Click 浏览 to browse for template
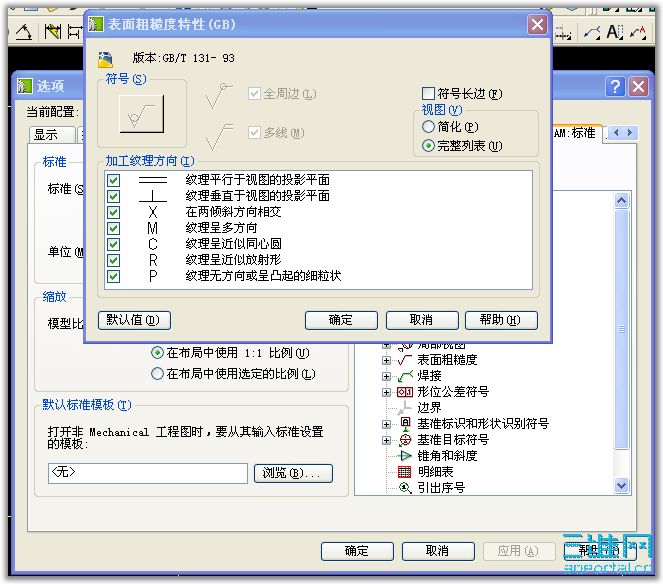This screenshot has height=584, width=663. (x=293, y=473)
